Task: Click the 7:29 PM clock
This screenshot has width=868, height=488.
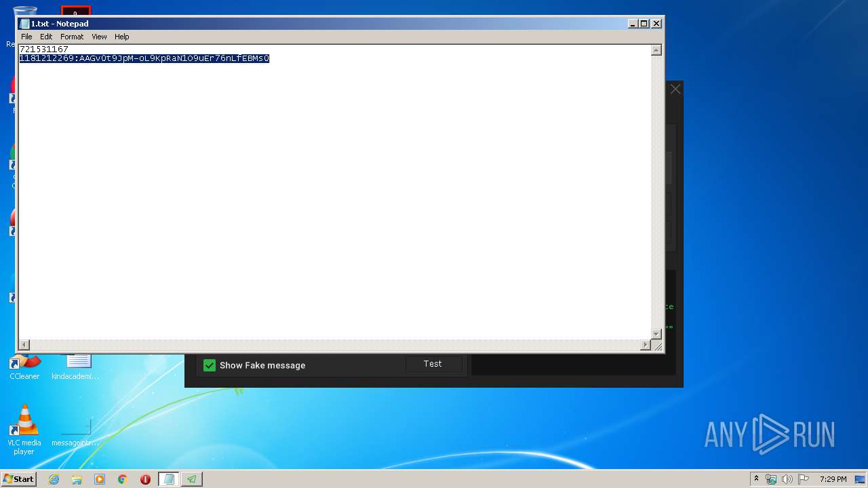Action: coord(833,479)
